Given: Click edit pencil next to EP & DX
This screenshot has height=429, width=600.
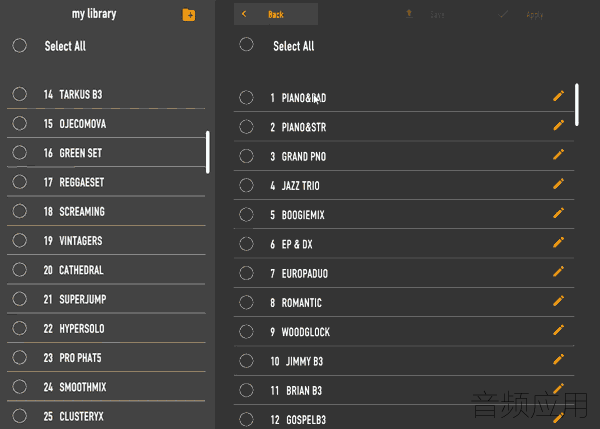Looking at the screenshot, I should pos(559,243).
